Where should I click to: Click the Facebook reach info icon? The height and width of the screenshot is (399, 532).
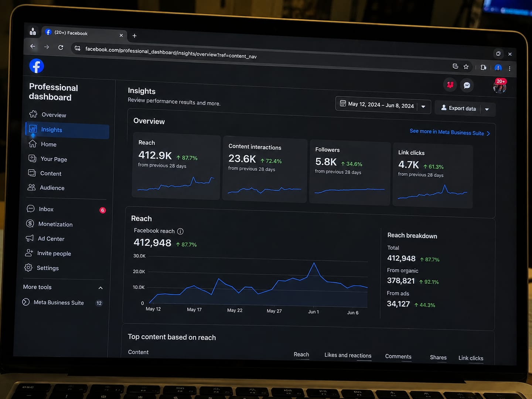click(180, 231)
